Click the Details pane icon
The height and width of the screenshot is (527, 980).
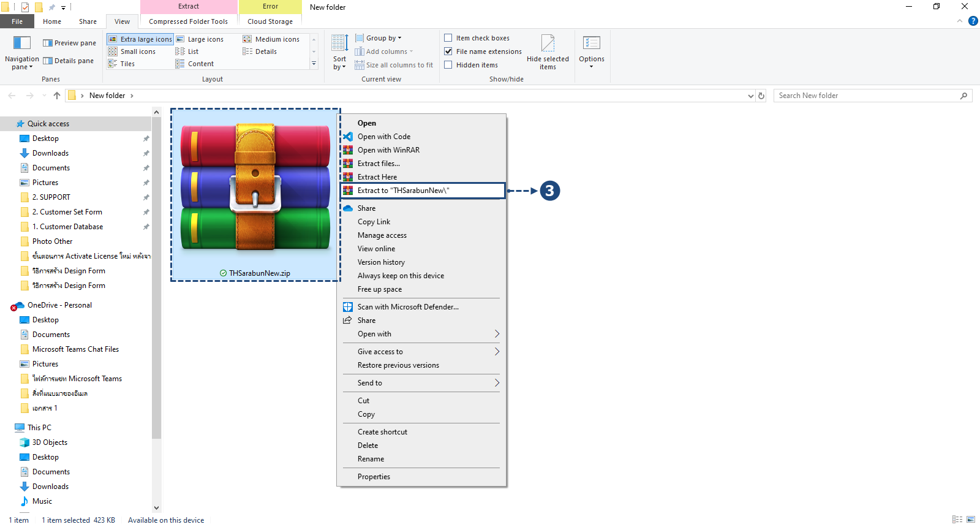pos(48,61)
